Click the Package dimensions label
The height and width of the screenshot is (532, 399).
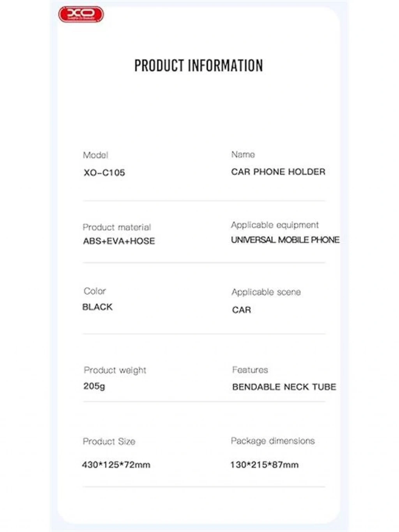tap(273, 441)
